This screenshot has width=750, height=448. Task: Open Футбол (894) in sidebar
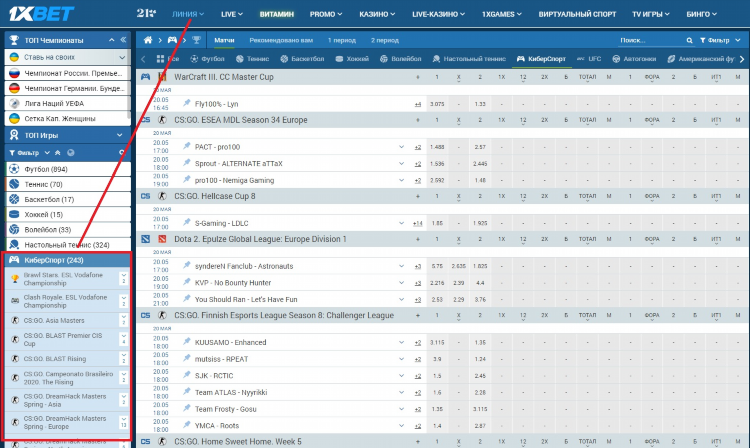pos(68,169)
